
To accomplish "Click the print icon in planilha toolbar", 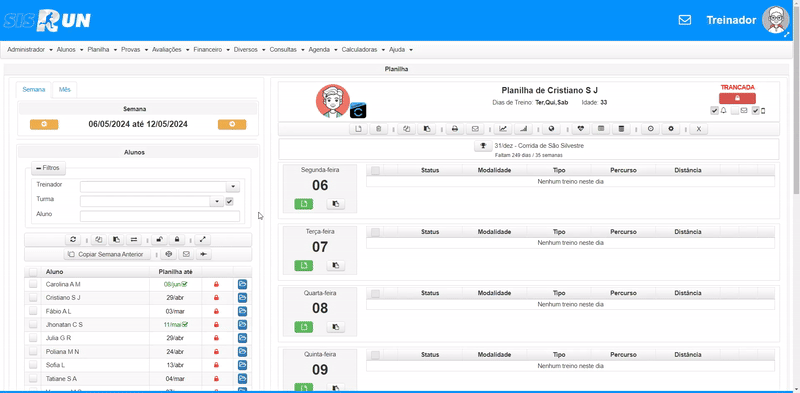I will pos(454,129).
